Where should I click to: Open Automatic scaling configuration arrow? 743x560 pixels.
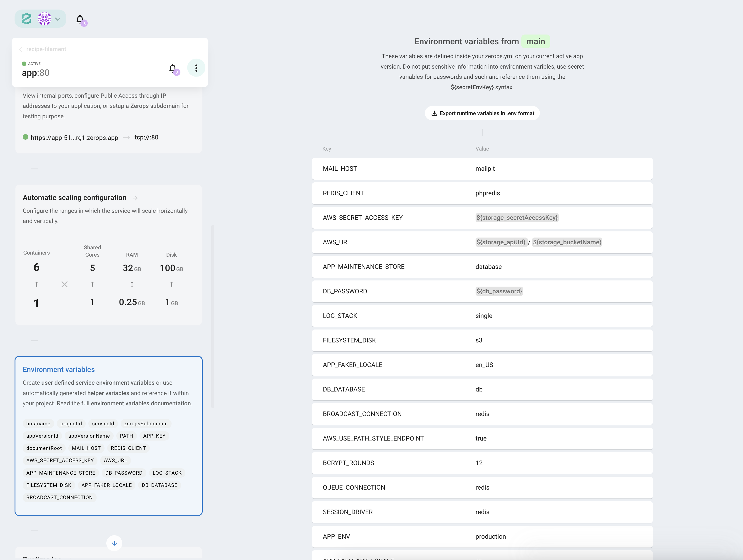(135, 198)
